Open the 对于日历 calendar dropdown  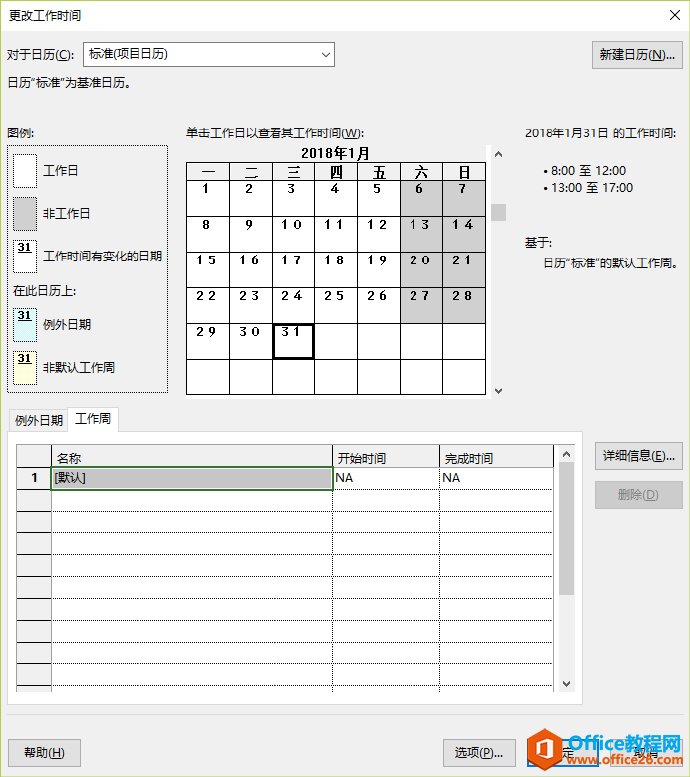(x=209, y=54)
